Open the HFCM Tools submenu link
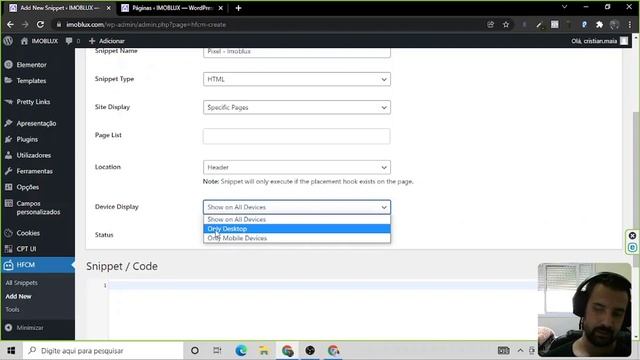 tap(12, 309)
